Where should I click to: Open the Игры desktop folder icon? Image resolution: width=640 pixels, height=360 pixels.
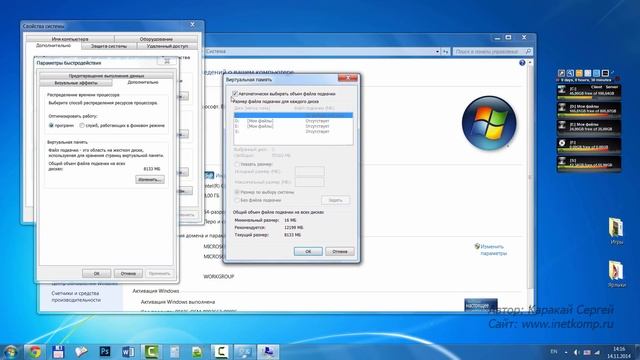[616, 231]
